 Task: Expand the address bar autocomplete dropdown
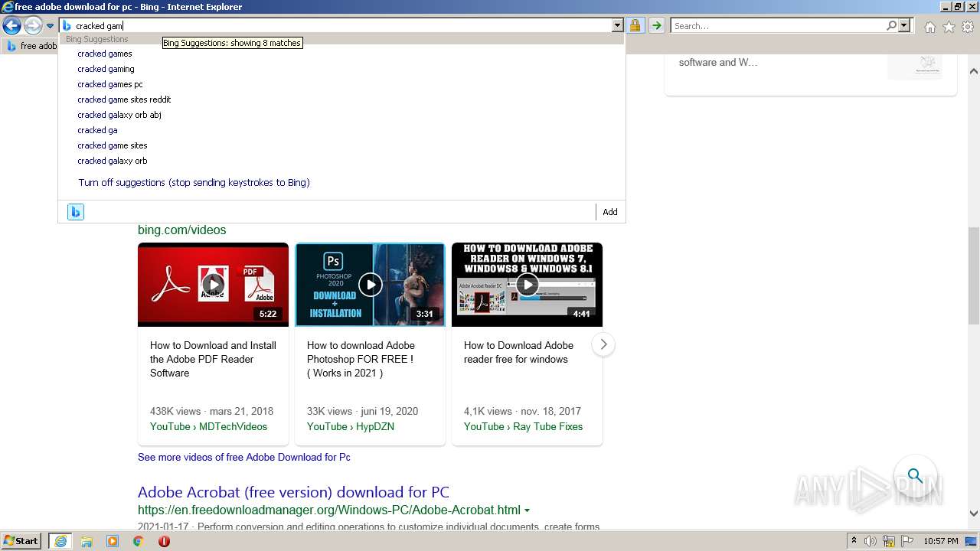(617, 26)
